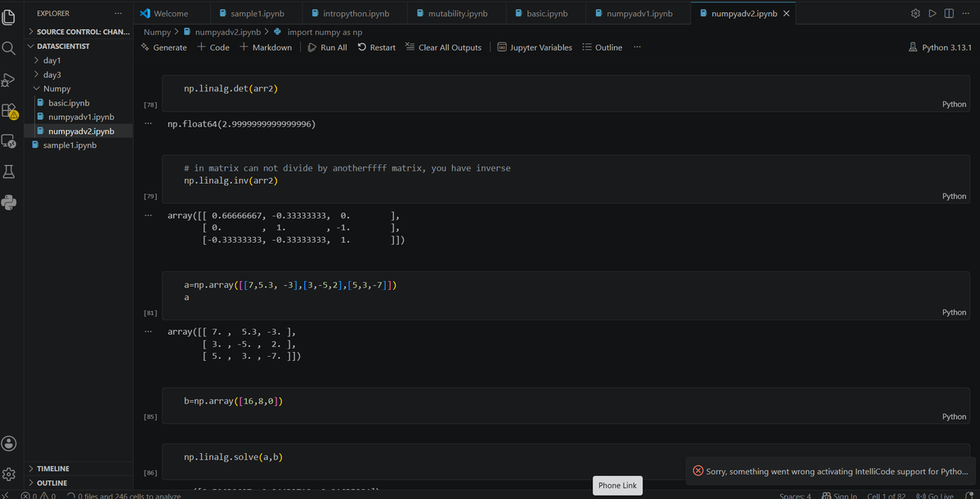Open the Manage gear at bottom left

coord(9,474)
